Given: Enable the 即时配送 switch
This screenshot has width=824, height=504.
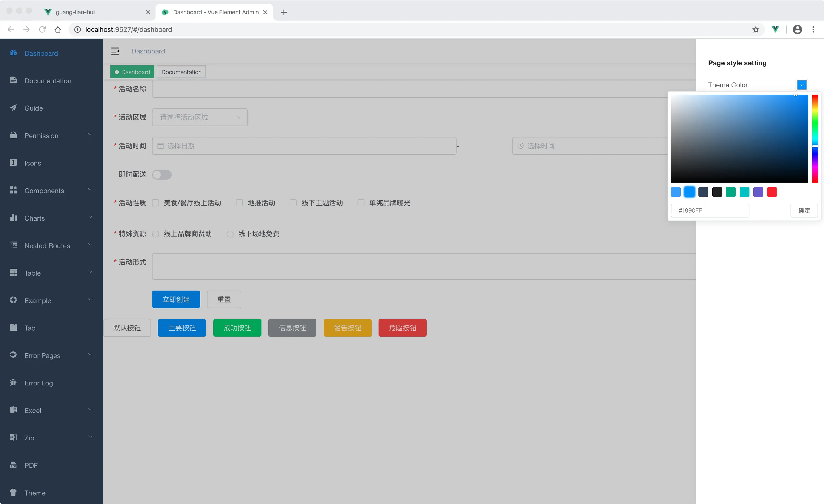Looking at the screenshot, I should point(162,174).
